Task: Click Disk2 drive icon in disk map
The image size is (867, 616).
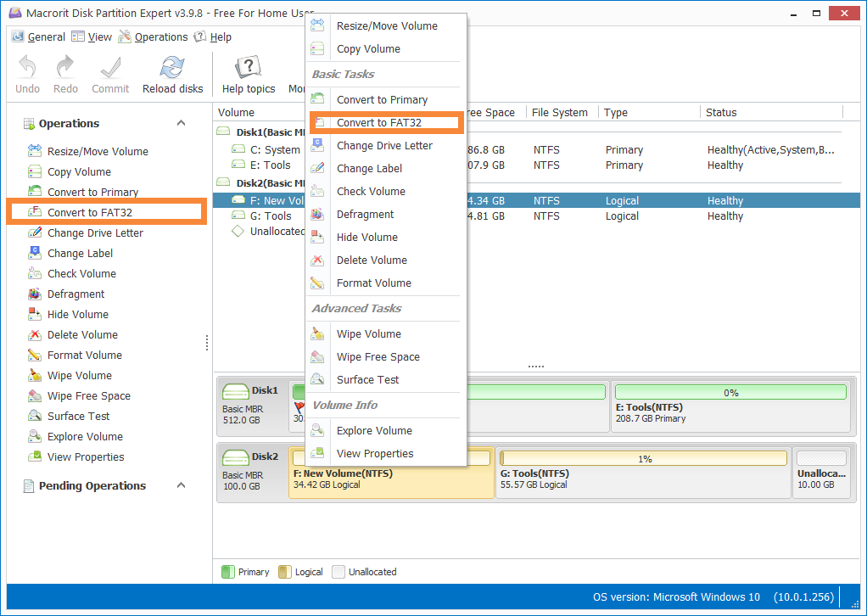Action: point(236,457)
